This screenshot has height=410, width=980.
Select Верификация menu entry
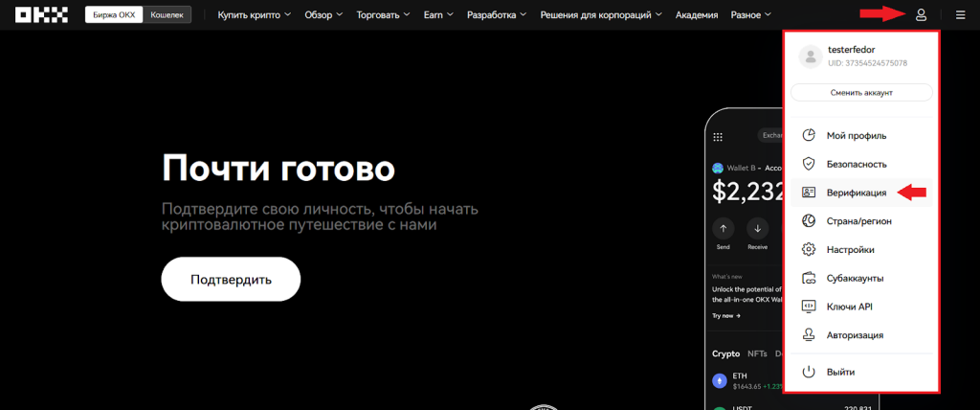pos(861,193)
